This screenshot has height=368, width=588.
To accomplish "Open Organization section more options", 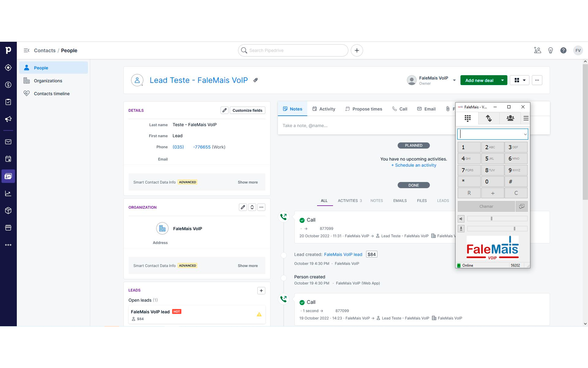I will [x=261, y=207].
